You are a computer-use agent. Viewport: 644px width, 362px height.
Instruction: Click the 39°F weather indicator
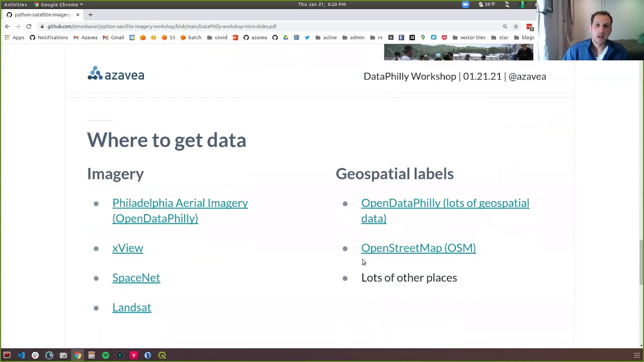click(x=487, y=4)
